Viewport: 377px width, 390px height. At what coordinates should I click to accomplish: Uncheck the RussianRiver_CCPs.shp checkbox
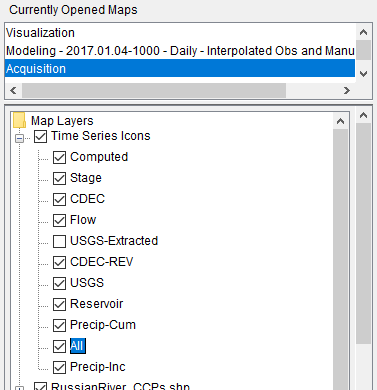click(x=40, y=386)
